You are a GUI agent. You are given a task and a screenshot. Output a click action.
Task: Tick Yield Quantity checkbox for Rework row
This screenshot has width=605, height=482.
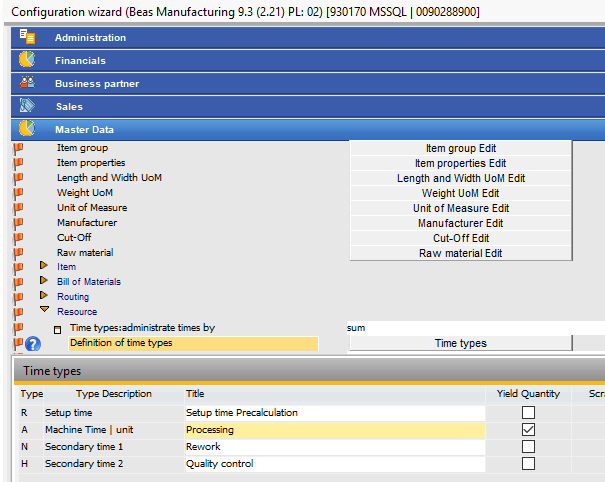tap(528, 447)
